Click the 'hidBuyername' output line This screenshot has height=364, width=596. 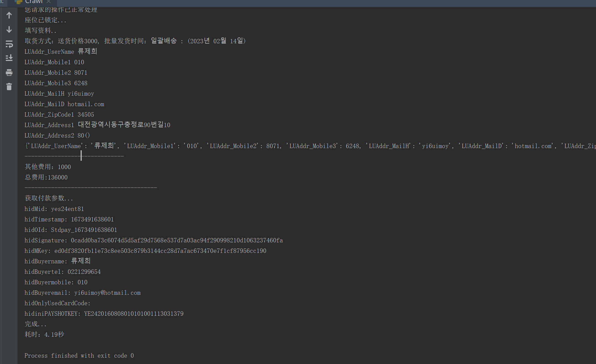tap(57, 261)
